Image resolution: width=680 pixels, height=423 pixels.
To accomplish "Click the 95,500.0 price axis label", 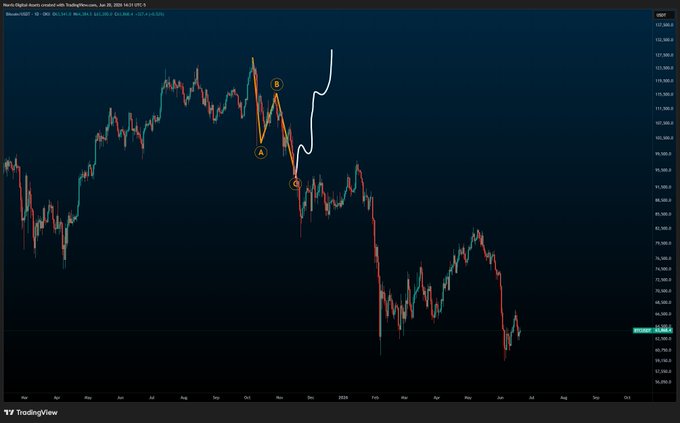I will [x=665, y=171].
